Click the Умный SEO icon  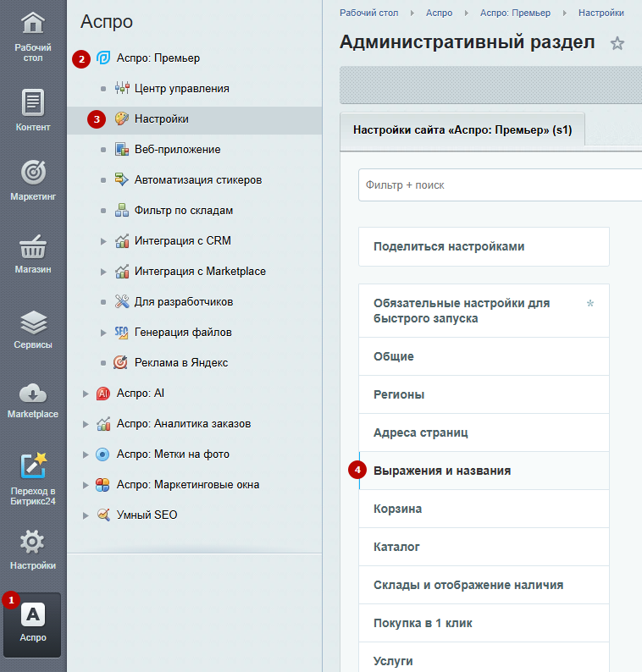[x=103, y=515]
